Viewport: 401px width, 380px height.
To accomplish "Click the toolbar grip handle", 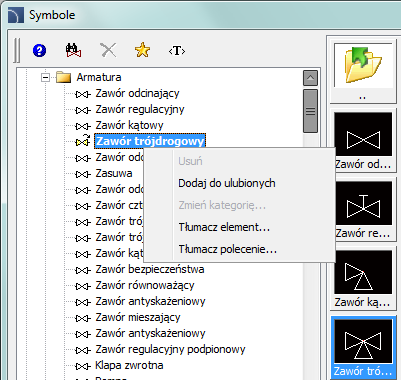I will [x=17, y=51].
